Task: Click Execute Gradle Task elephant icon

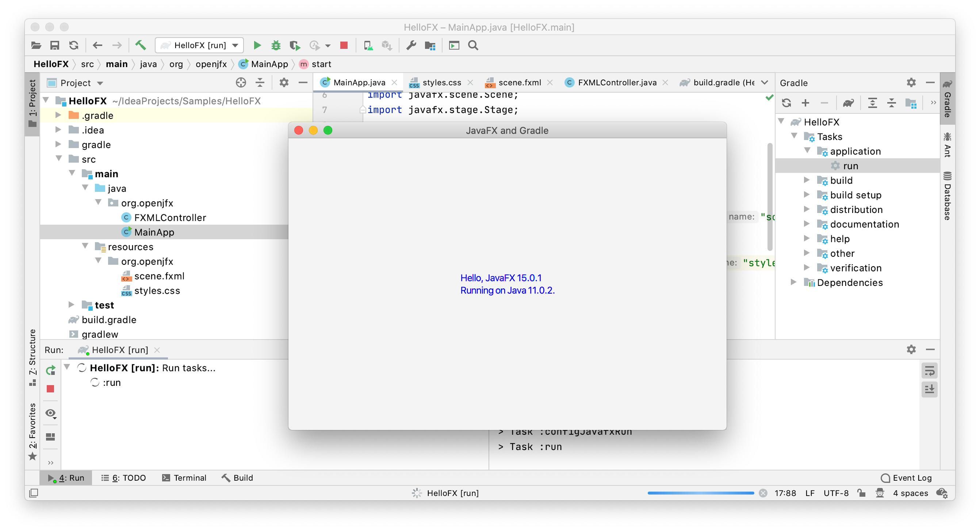Action: pyautogui.click(x=848, y=103)
